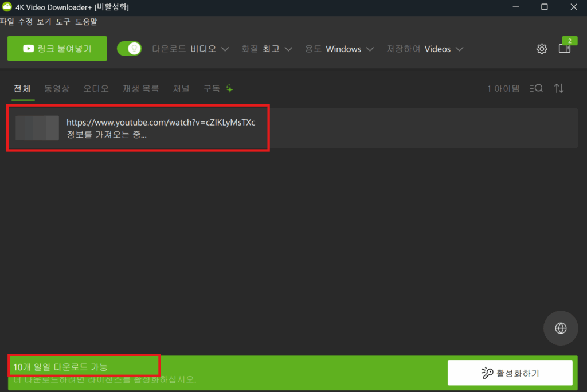Click the 10개 일일 다운로드 가능 notice
This screenshot has height=392, width=587.
point(61,367)
